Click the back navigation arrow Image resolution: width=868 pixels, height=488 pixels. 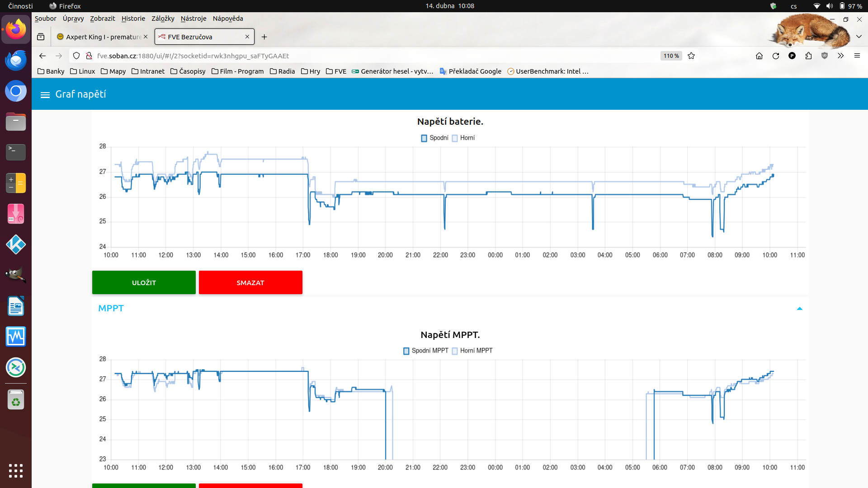42,56
